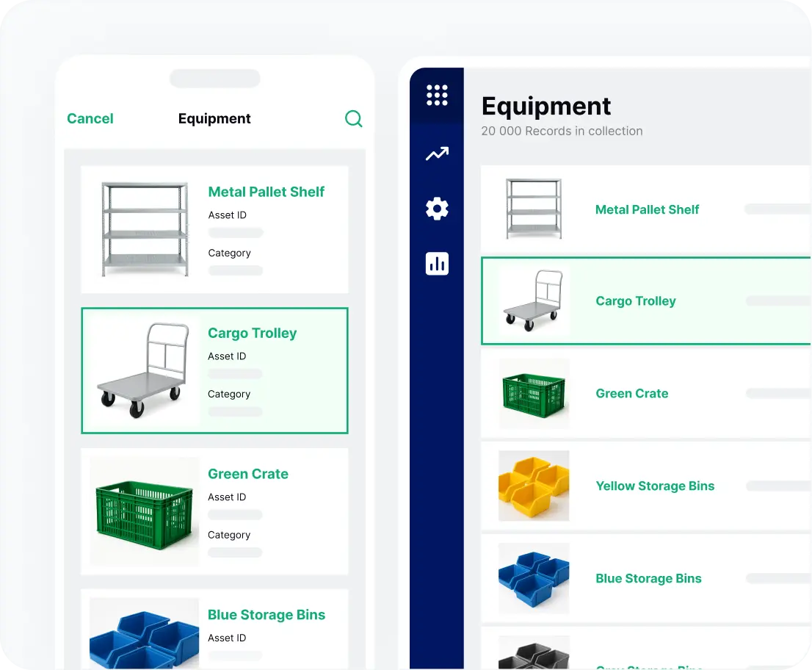
Task: Open Blue Storage Bins in desktop list
Action: (648, 579)
